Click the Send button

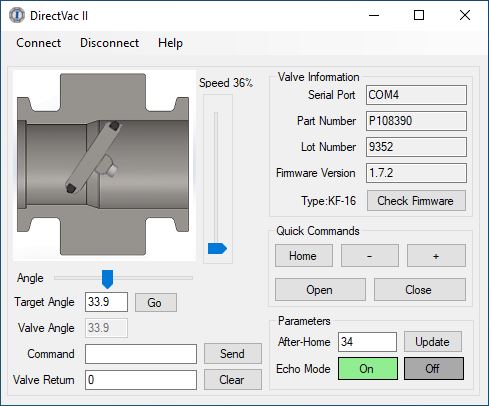(x=233, y=354)
